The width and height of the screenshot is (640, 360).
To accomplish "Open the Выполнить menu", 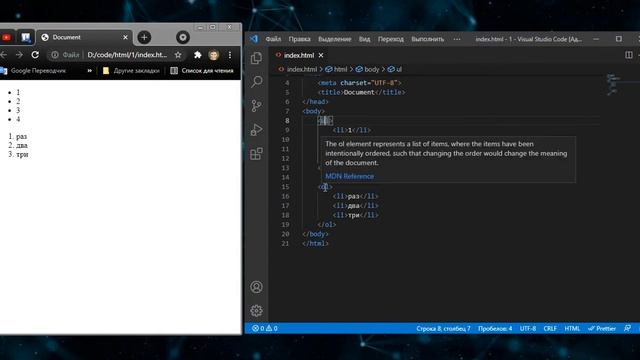I will pos(427,39).
